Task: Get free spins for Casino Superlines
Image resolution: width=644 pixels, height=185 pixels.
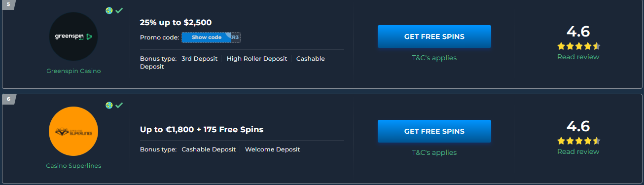Action: point(434,131)
